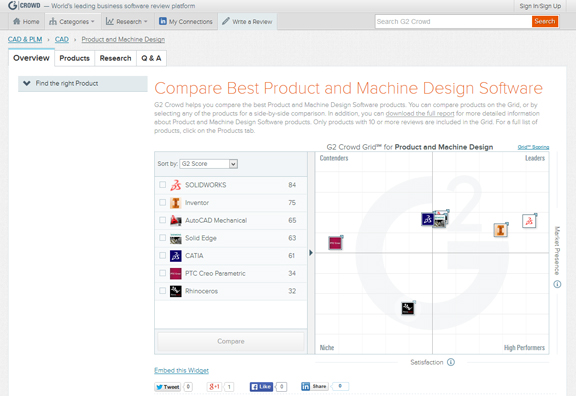Expand the Research nav dropdown
Image resolution: width=576 pixels, height=396 pixels.
coord(126,22)
